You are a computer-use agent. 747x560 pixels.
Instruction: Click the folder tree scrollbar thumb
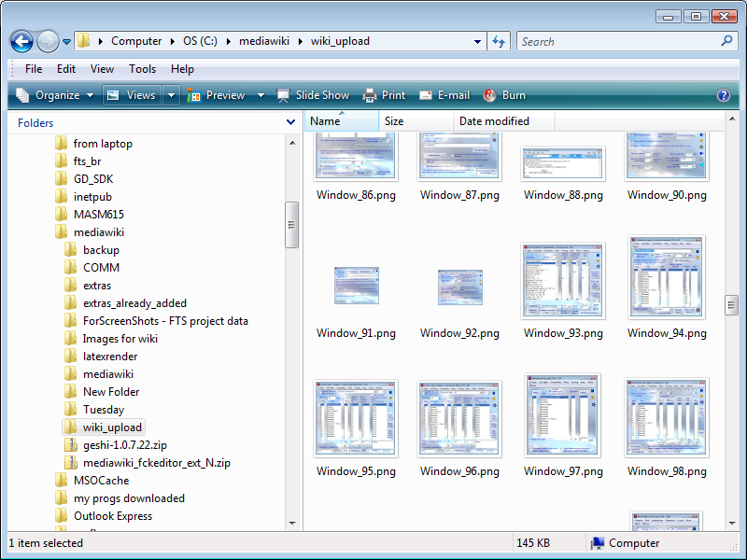(291, 225)
